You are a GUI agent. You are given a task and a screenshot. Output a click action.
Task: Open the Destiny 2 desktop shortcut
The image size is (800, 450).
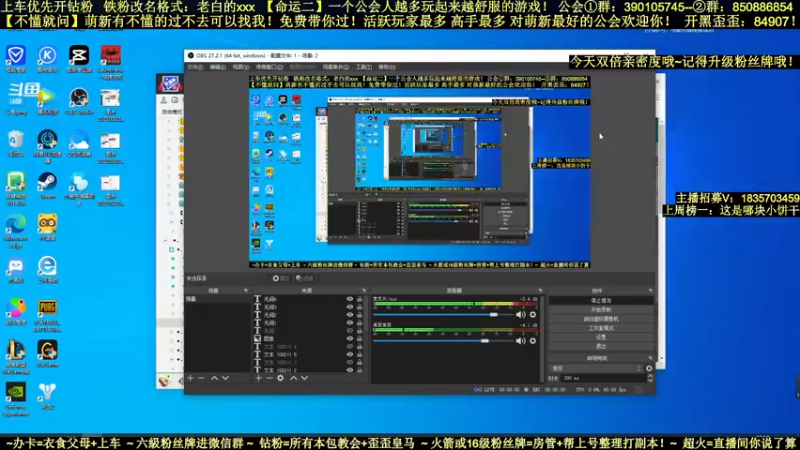(x=47, y=396)
